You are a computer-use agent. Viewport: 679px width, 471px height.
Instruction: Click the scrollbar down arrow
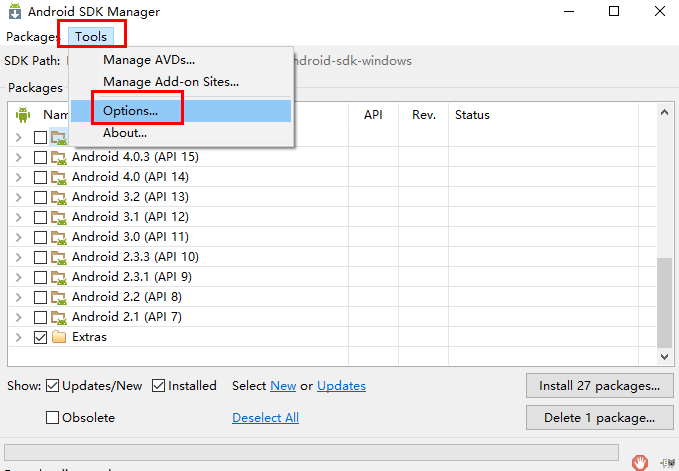click(x=664, y=357)
